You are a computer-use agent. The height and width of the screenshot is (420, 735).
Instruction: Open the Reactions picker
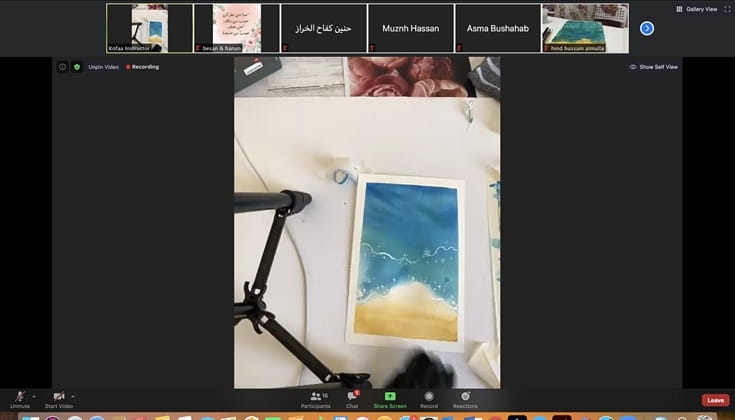tap(465, 397)
